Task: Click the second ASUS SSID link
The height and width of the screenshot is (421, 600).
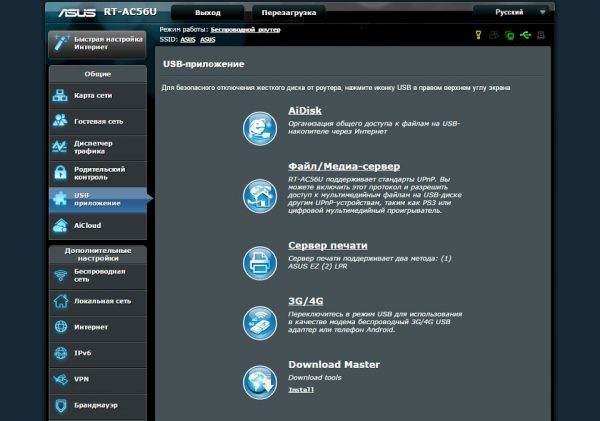Action: coord(207,39)
